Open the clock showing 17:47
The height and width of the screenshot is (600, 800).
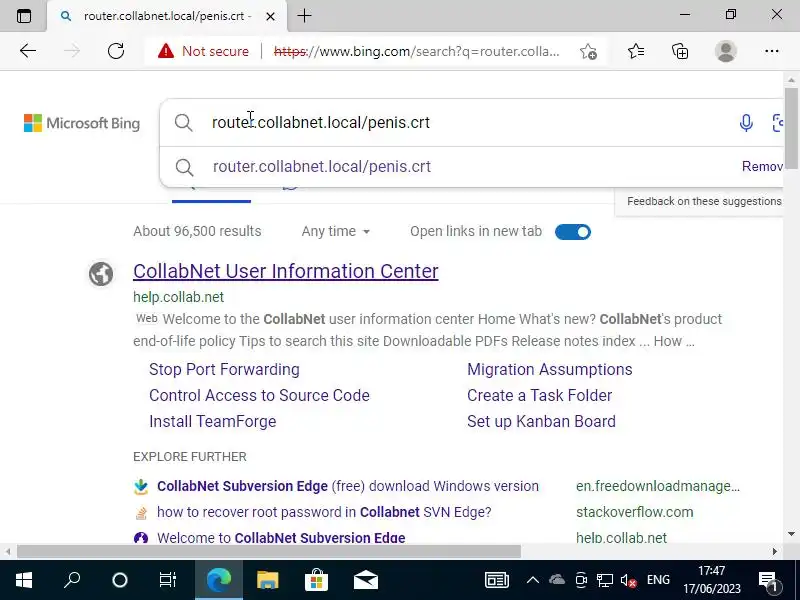(x=712, y=580)
